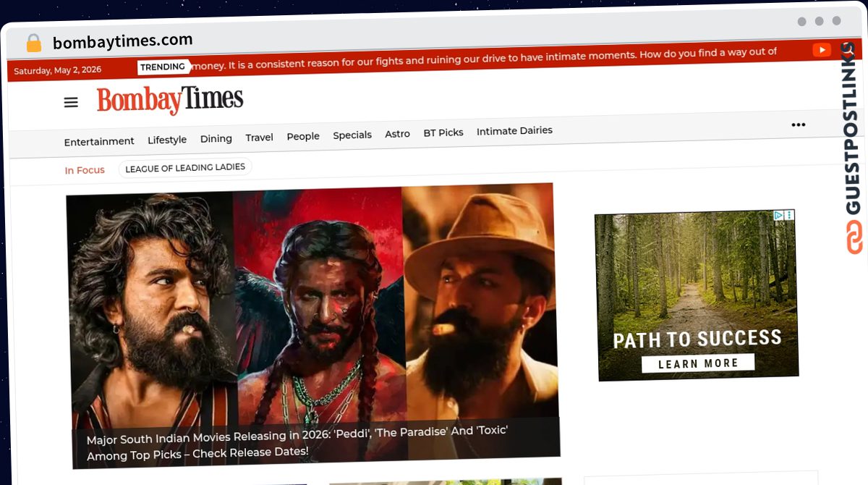
Task: Select the Travel menu item
Action: (259, 138)
